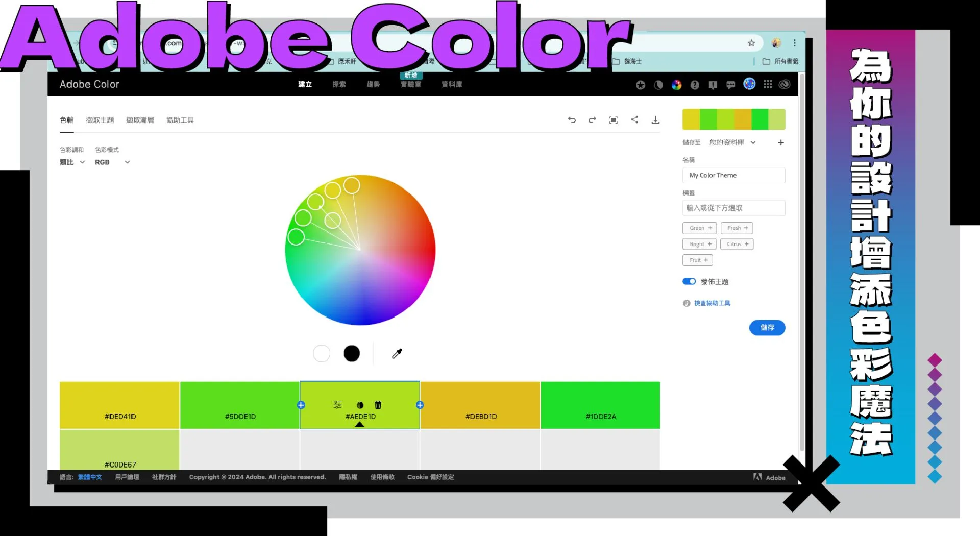Pick a color with the eyedropper tool
This screenshot has height=536, width=980.
pyautogui.click(x=397, y=353)
